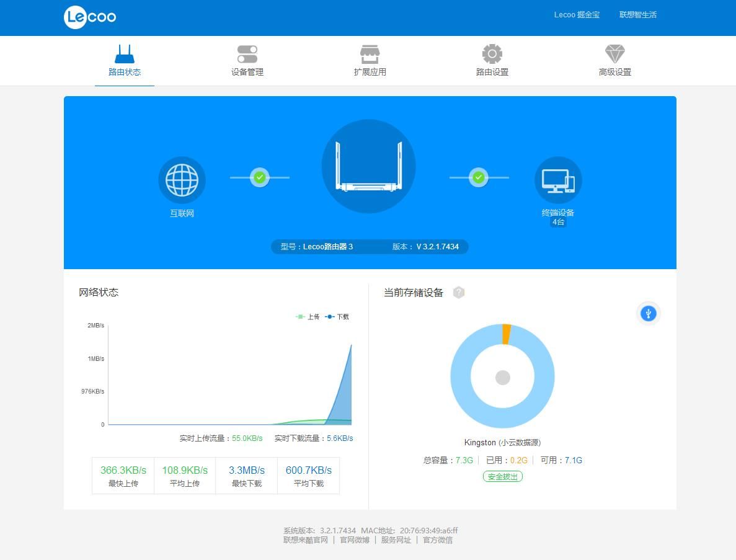The height and width of the screenshot is (560, 736).
Task: Click the internet connection green check icon
Action: pyautogui.click(x=260, y=177)
